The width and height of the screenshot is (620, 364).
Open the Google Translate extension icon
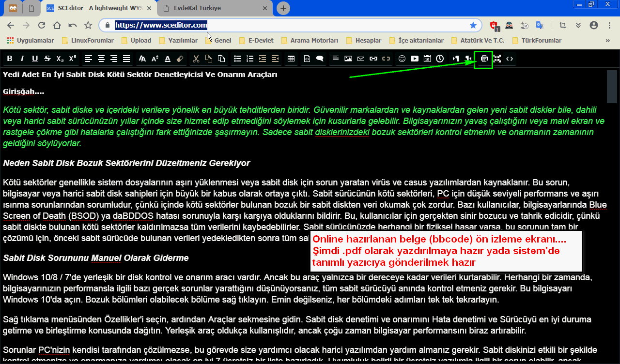540,25
